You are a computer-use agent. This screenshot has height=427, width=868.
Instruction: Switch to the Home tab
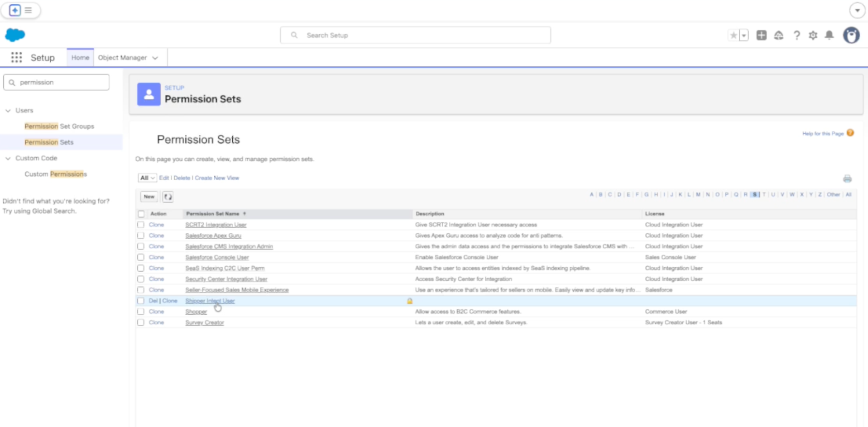coord(80,58)
